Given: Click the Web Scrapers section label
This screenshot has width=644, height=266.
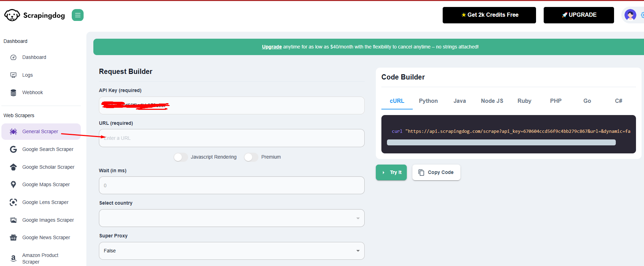Looking at the screenshot, I should point(19,115).
